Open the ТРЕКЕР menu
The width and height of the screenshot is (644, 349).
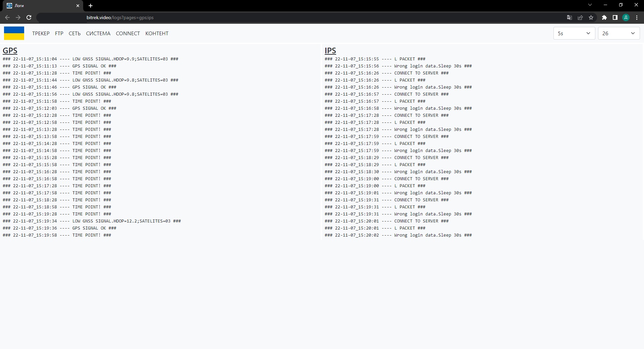click(41, 33)
